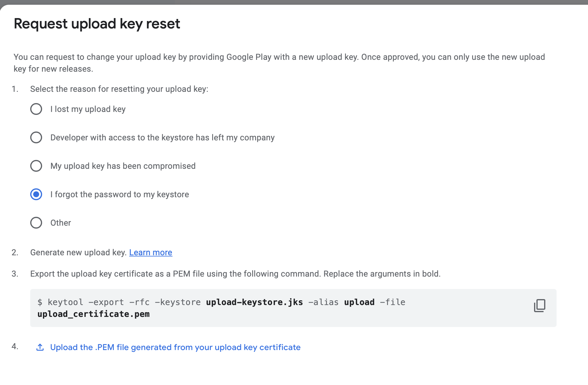Screen dimensions: 588x385
Task: Click the "keytool -export" command text
Action: (86, 302)
